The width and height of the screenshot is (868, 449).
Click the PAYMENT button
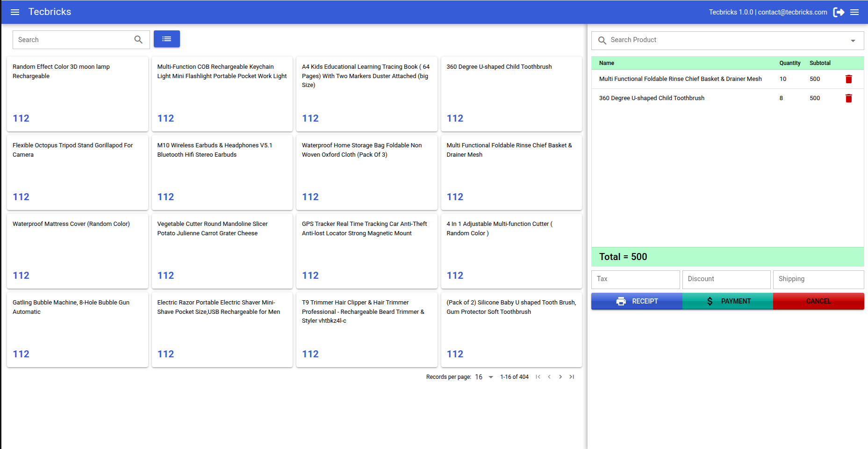[x=728, y=301]
